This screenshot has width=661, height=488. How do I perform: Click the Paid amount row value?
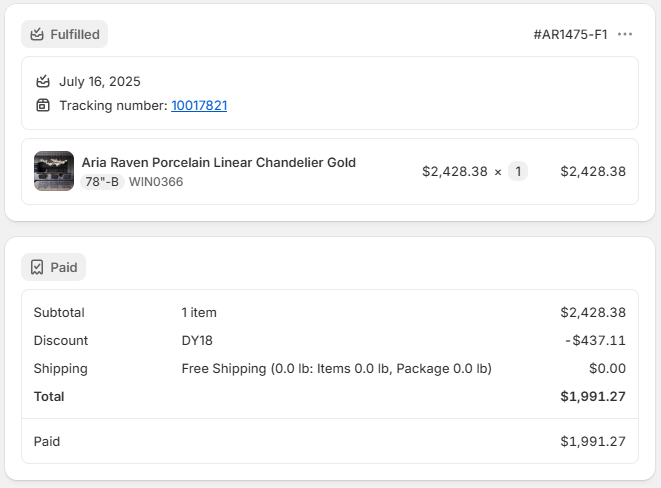coord(593,441)
